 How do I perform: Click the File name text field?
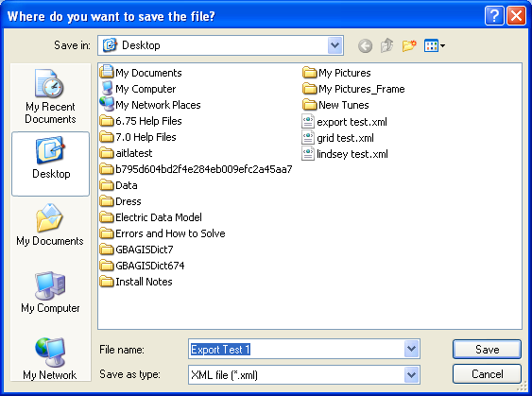(297, 349)
